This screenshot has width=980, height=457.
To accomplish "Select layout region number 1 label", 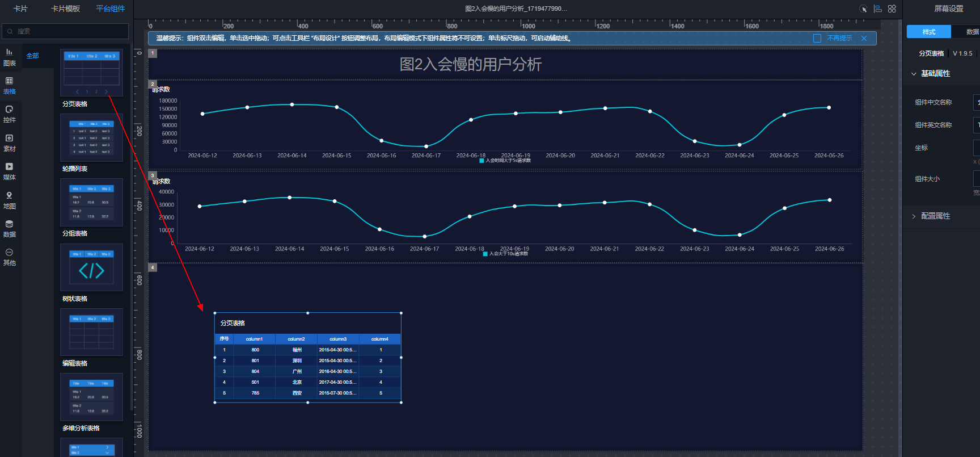I will [153, 53].
